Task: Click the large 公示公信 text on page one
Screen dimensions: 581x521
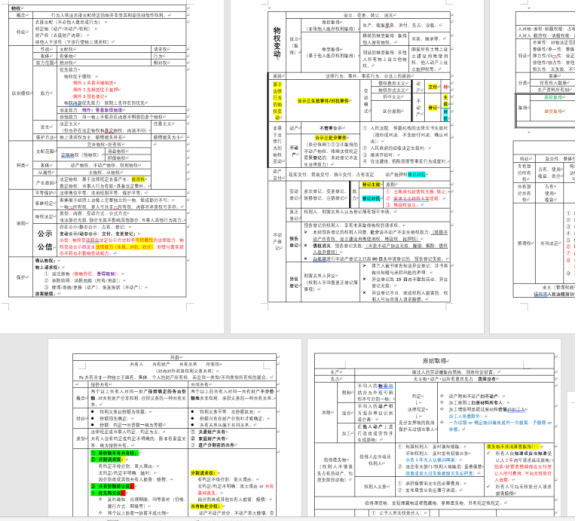Action: pos(44,240)
